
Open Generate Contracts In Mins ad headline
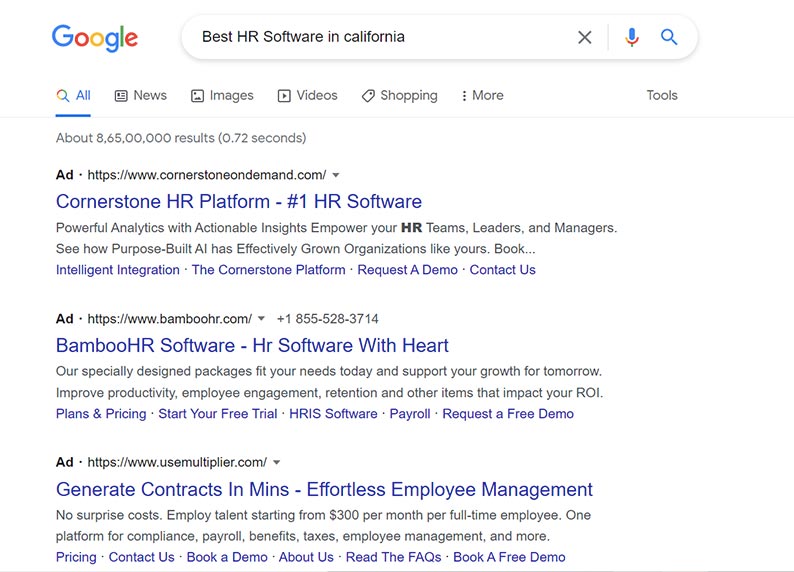click(324, 489)
